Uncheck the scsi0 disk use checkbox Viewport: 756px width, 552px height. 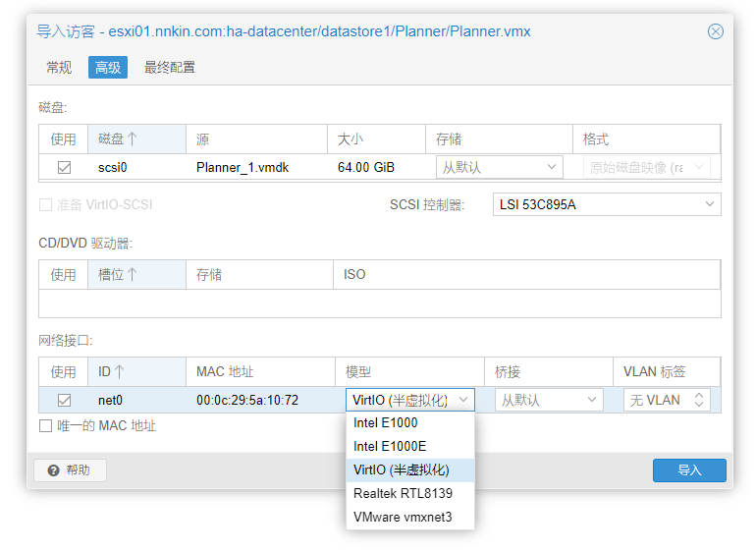(64, 168)
